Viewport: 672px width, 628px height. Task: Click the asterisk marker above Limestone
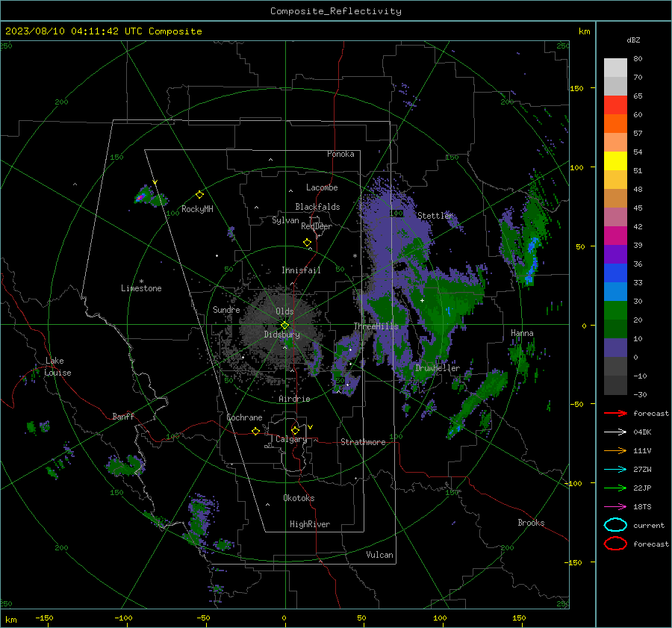pos(141,282)
